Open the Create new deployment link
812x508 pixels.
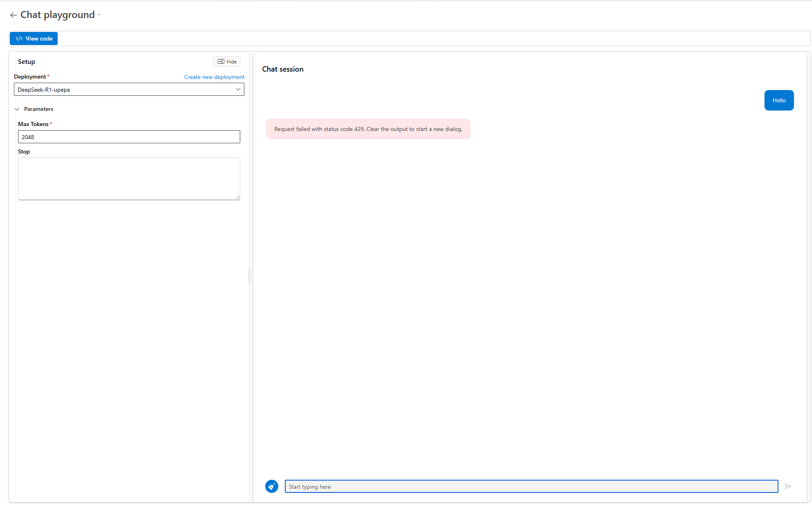214,77
